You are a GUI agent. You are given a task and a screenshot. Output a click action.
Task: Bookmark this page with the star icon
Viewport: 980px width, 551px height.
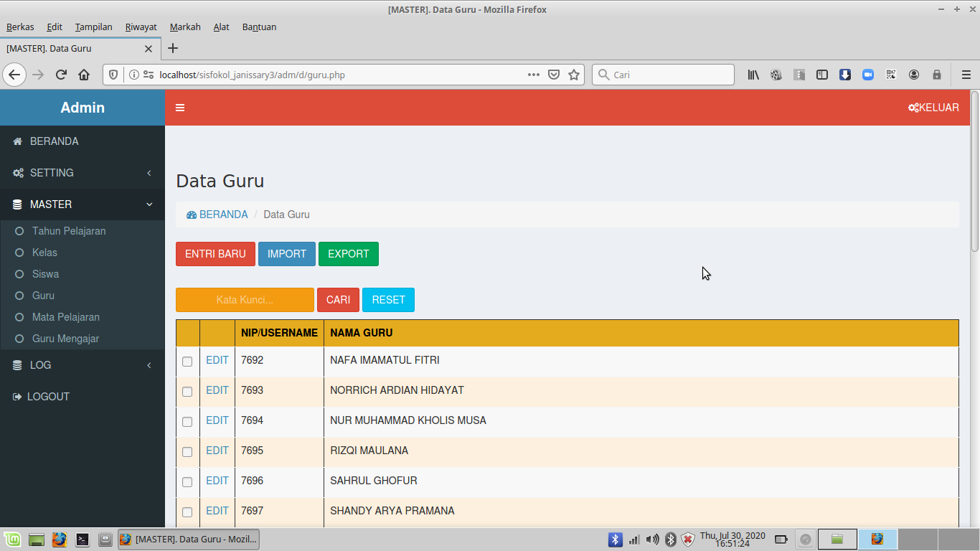click(574, 75)
